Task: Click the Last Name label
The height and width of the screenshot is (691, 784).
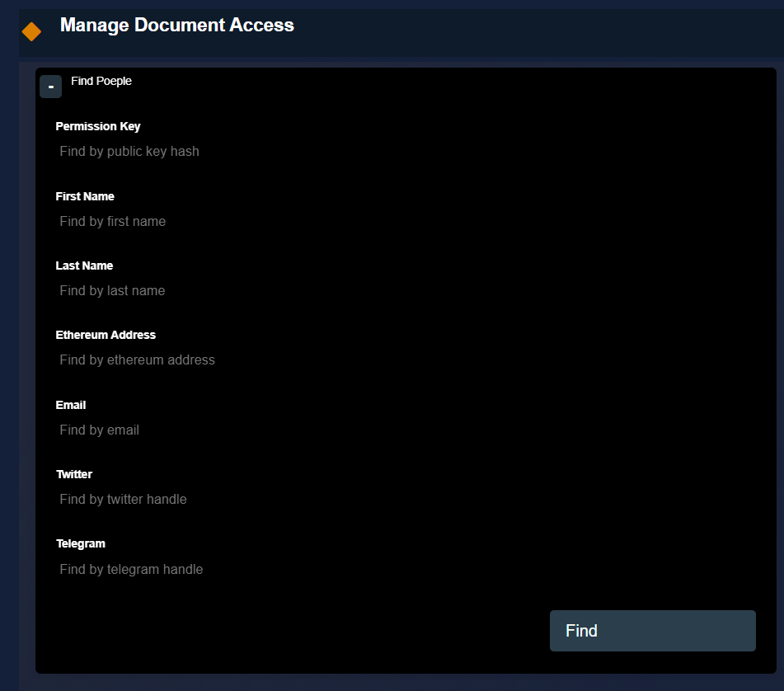Action: click(84, 266)
